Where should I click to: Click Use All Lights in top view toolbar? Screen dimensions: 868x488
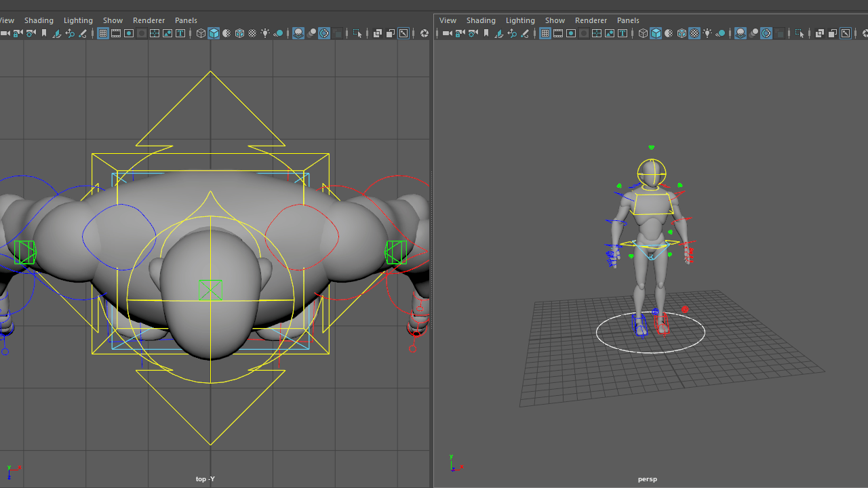point(265,33)
